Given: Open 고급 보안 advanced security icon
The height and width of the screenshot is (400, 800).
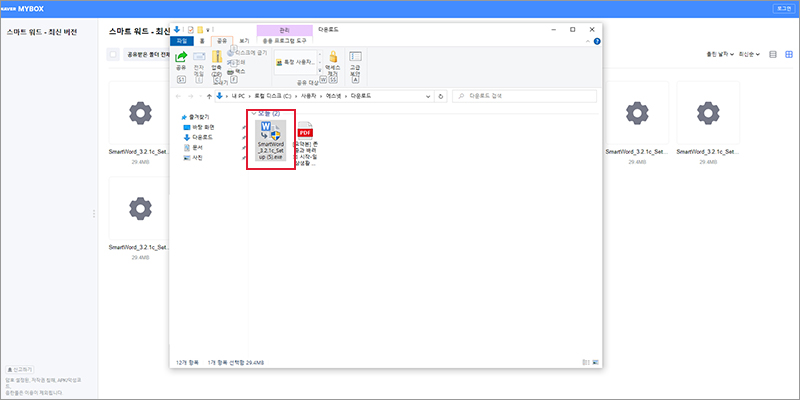Looking at the screenshot, I should [x=356, y=56].
